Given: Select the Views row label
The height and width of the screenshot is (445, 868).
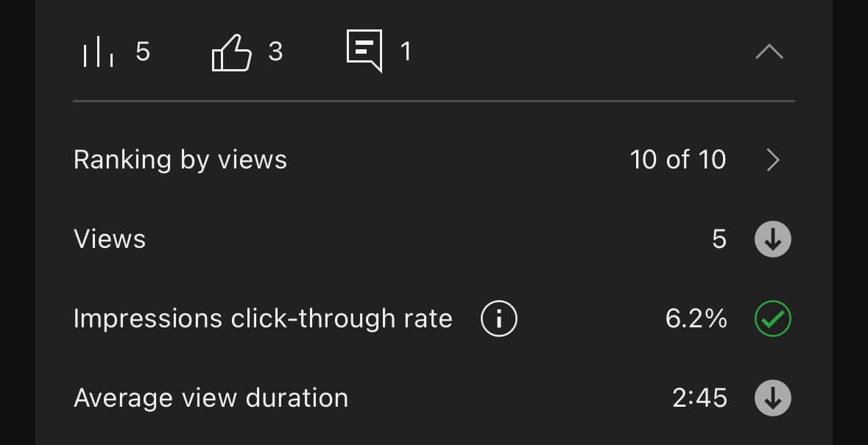Looking at the screenshot, I should tap(110, 239).
